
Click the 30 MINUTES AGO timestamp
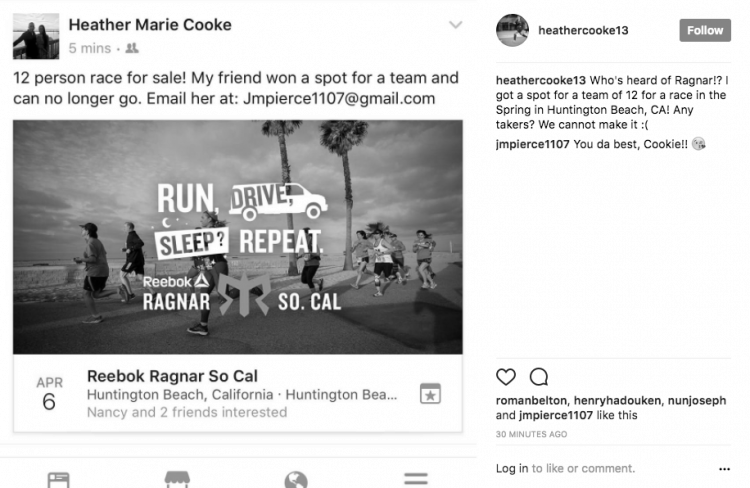(531, 434)
